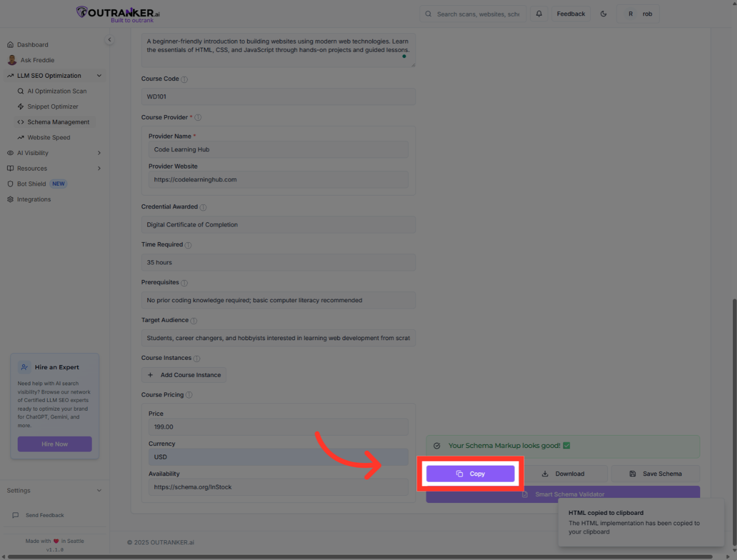Select Schema Management in the sidebar
The height and width of the screenshot is (560, 737).
[54, 122]
